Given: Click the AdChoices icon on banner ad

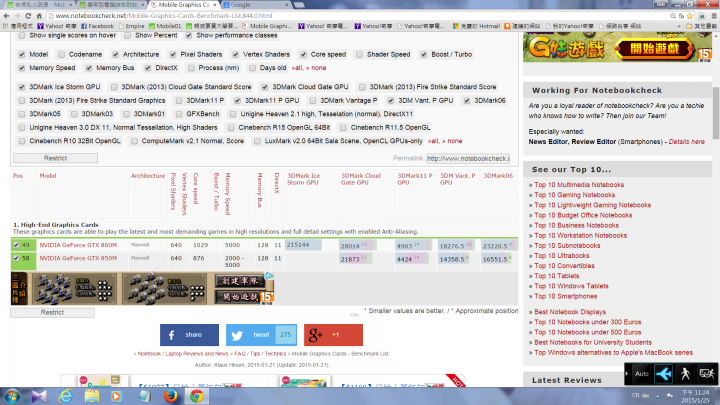Looking at the screenshot, I should (270, 276).
